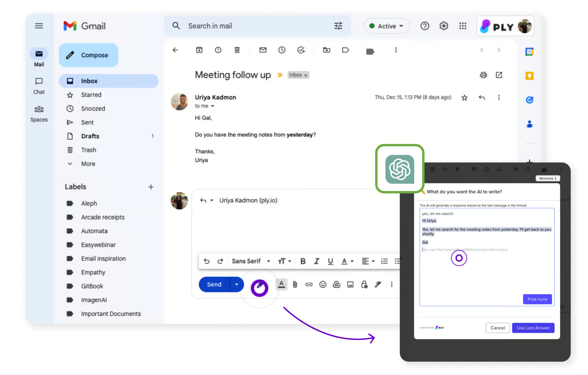Open the Google apps grid
The image size is (588, 375).
[x=463, y=26]
